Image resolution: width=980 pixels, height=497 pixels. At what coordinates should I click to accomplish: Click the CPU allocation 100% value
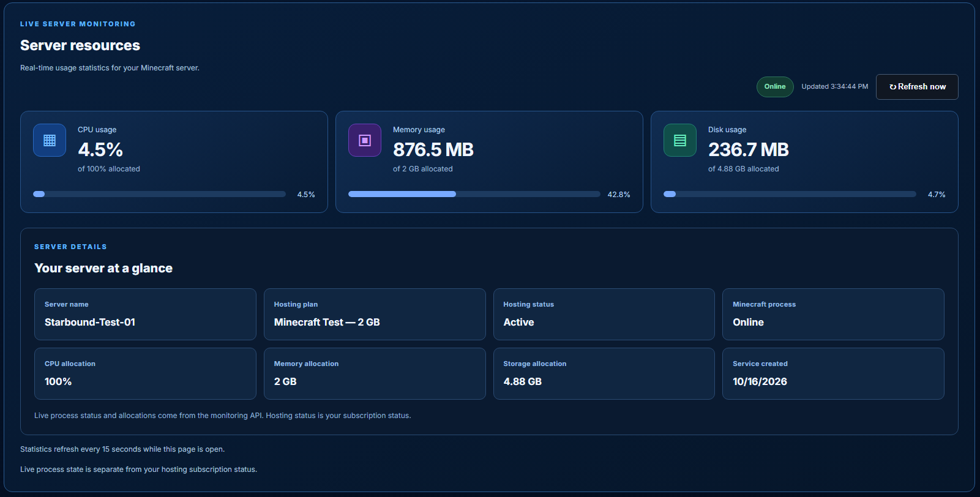(58, 381)
